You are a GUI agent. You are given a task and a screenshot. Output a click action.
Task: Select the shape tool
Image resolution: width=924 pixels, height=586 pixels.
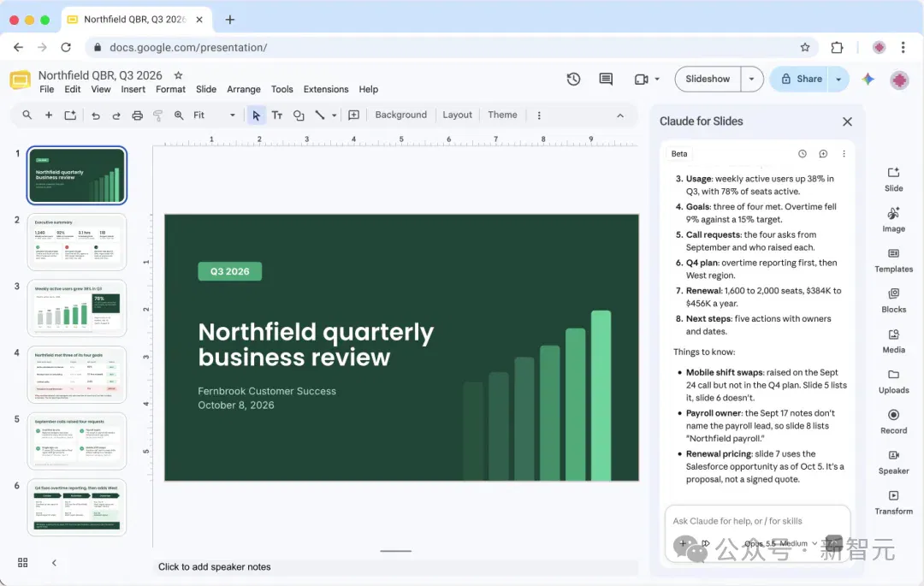pyautogui.click(x=299, y=115)
